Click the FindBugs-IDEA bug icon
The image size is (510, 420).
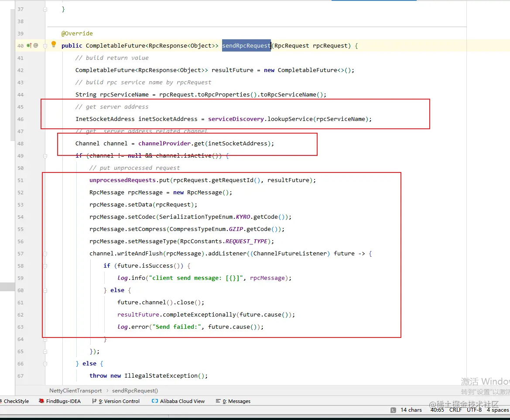point(41,401)
